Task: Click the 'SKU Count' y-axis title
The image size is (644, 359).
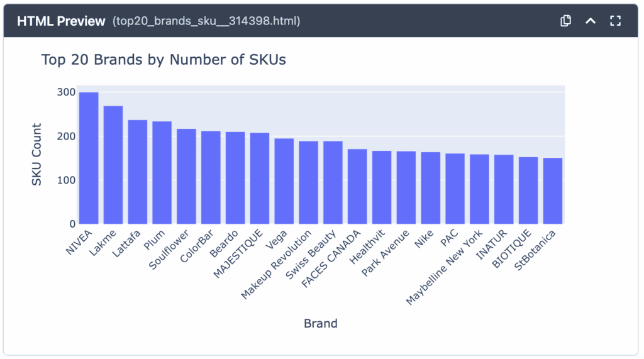Action: coord(37,155)
